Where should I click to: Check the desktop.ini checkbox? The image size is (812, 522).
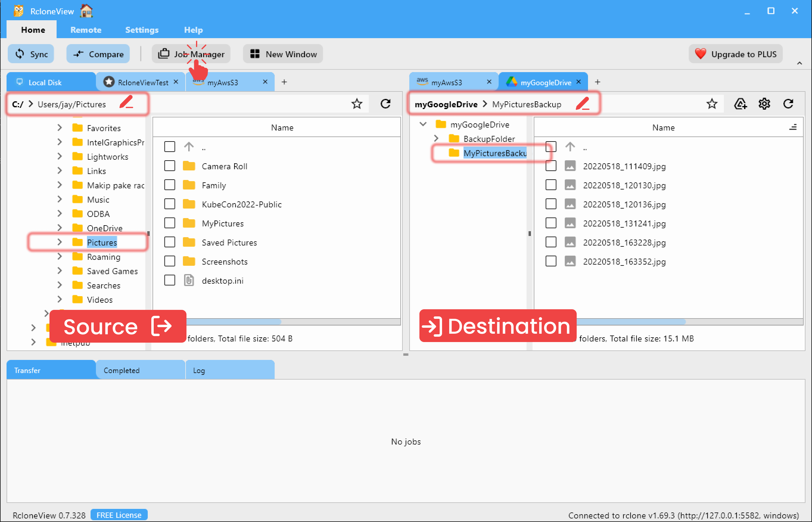coord(169,280)
